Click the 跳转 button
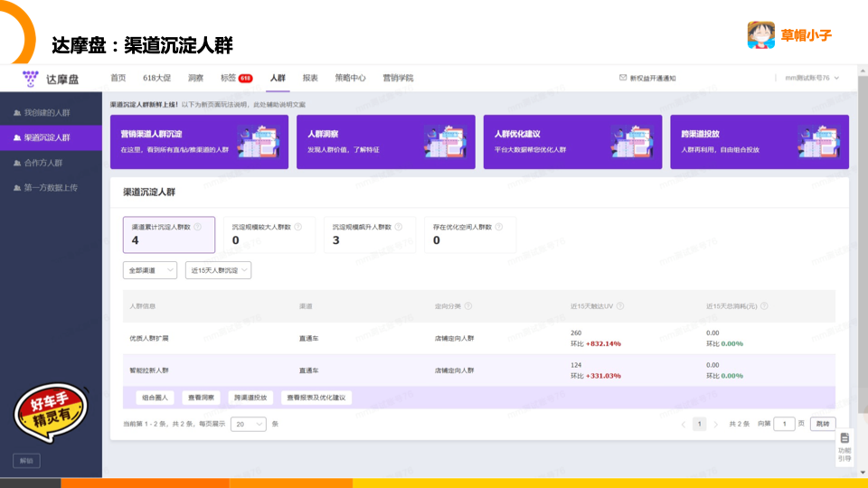 pyautogui.click(x=823, y=424)
